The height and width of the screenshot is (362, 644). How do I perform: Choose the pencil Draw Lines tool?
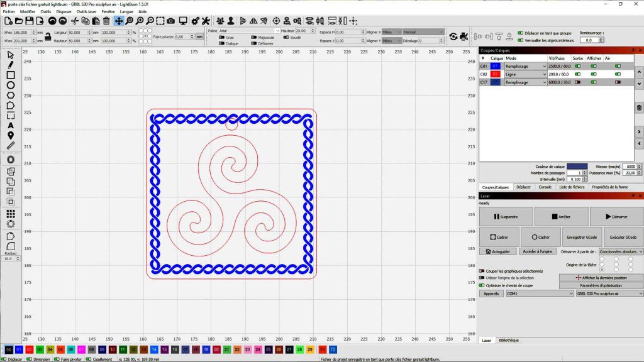coord(11,65)
